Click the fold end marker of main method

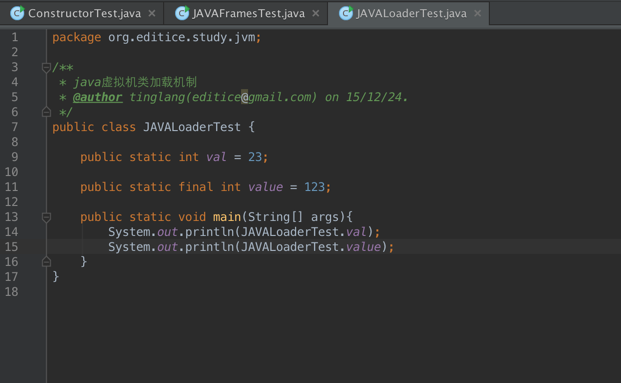tap(46, 261)
